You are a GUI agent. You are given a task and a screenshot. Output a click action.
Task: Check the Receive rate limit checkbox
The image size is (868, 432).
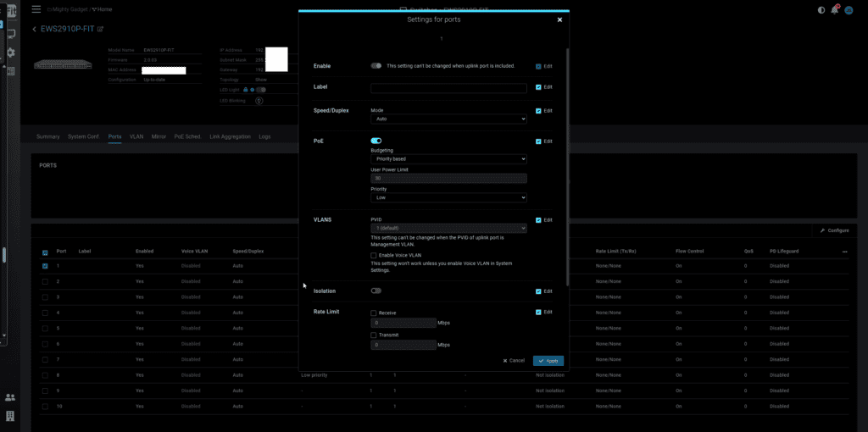(x=374, y=313)
